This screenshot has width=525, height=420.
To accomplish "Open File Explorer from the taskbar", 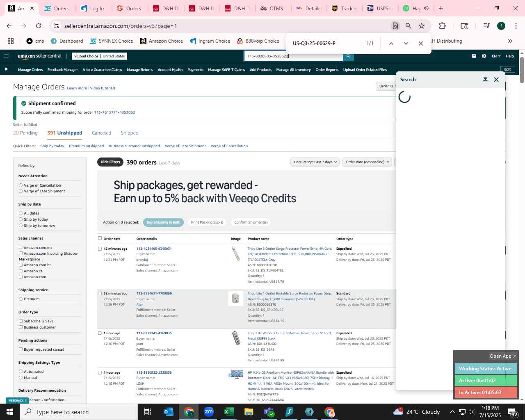I will tap(249, 412).
